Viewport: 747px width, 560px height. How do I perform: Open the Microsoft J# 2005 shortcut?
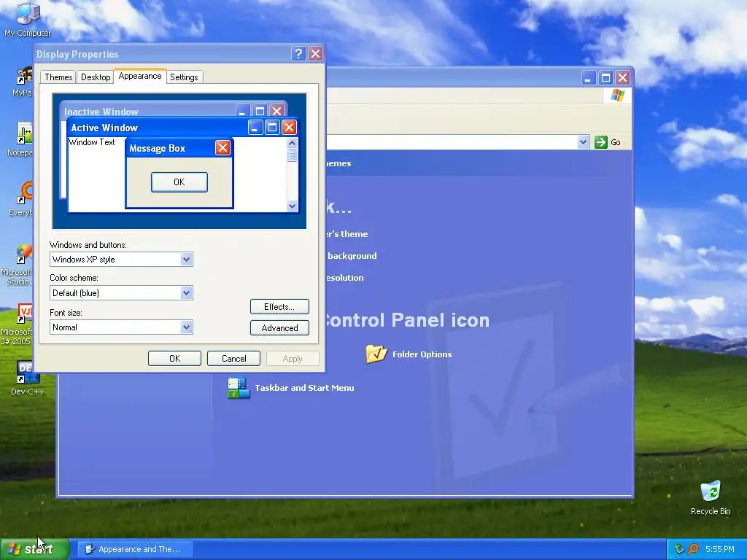(x=16, y=324)
